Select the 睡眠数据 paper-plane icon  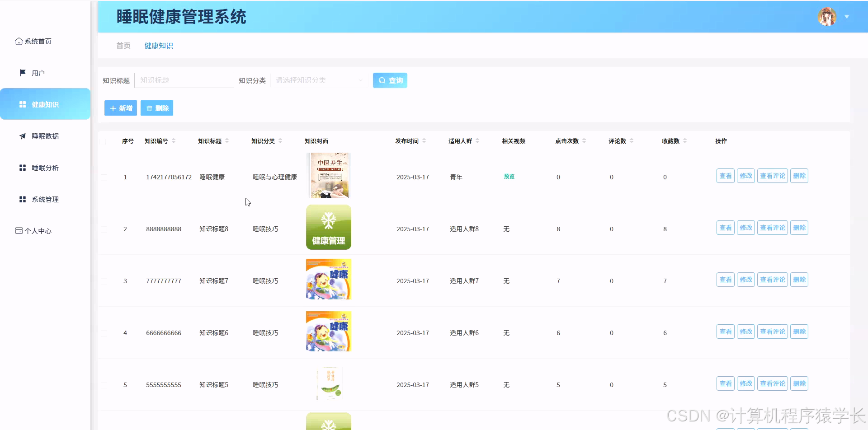point(22,136)
